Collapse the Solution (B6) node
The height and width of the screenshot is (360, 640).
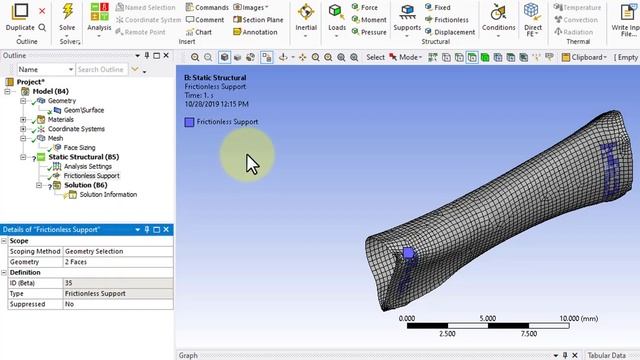click(39, 185)
